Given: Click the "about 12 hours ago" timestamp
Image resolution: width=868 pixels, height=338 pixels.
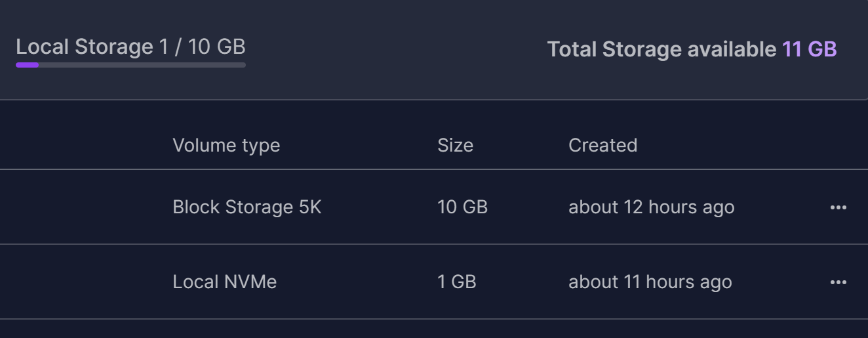Looking at the screenshot, I should pyautogui.click(x=651, y=207).
